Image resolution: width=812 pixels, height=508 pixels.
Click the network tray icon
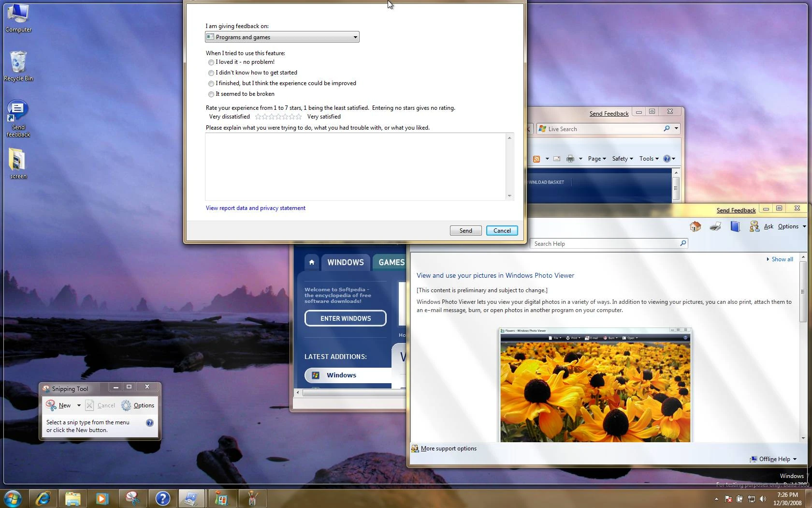pyautogui.click(x=751, y=499)
